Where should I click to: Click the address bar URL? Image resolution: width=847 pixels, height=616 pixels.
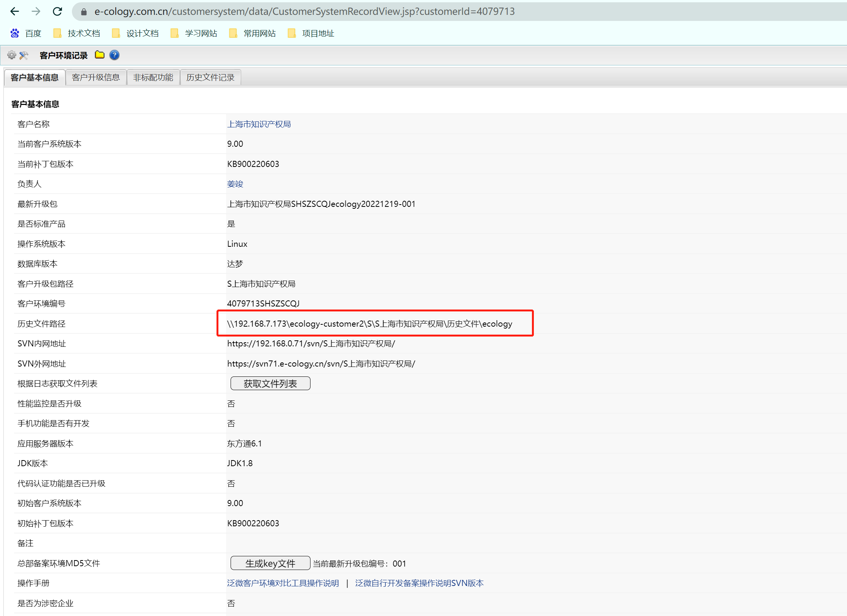[304, 11]
